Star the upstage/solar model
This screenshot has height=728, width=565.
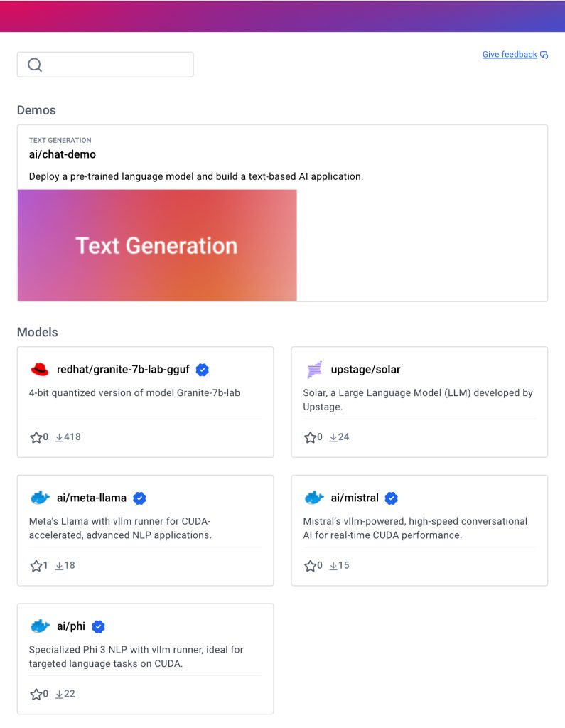coord(310,437)
